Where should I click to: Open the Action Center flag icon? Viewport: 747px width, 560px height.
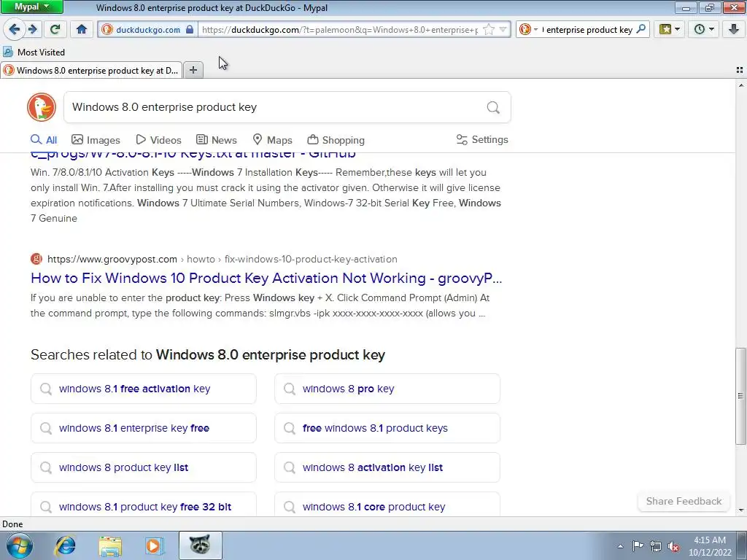(x=638, y=546)
